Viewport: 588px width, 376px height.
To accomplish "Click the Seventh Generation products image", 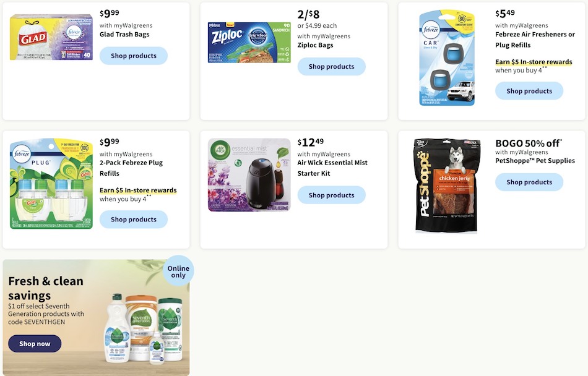I will point(144,329).
